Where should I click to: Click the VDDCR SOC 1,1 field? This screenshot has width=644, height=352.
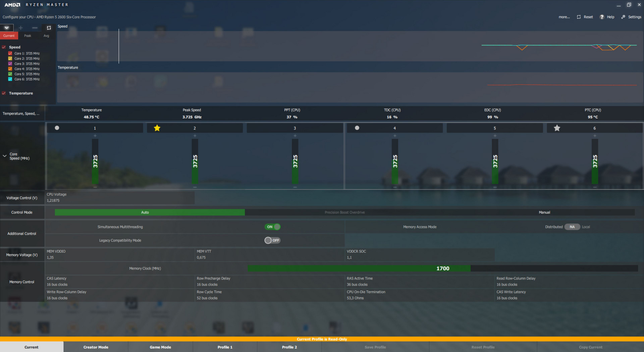pyautogui.click(x=420, y=254)
